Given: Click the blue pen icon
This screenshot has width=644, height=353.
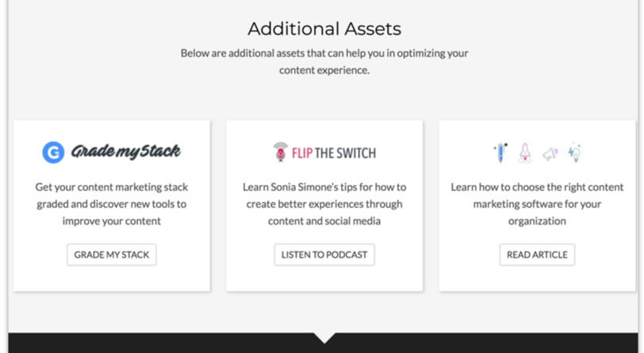Looking at the screenshot, I should [x=500, y=152].
